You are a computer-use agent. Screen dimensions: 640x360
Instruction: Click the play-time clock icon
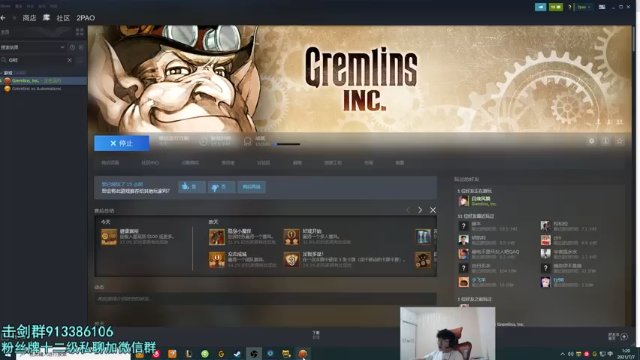(x=203, y=142)
